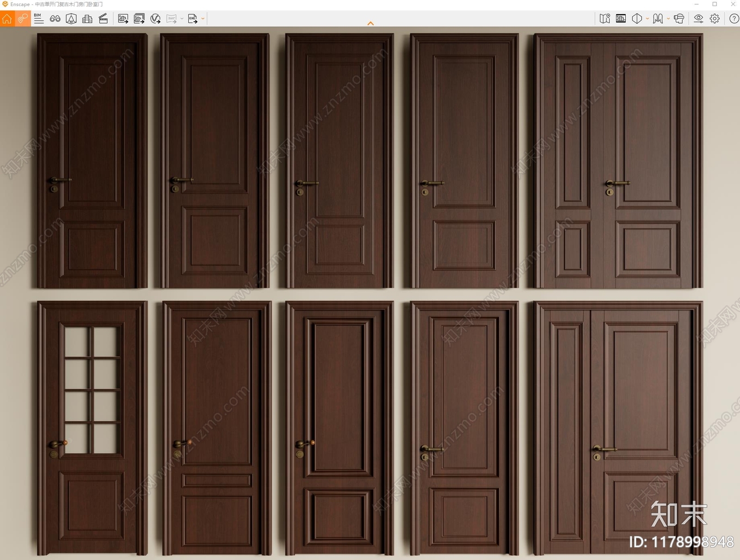Toggle the map location minimap icon
The width and height of the screenshot is (740, 560).
pos(604,18)
